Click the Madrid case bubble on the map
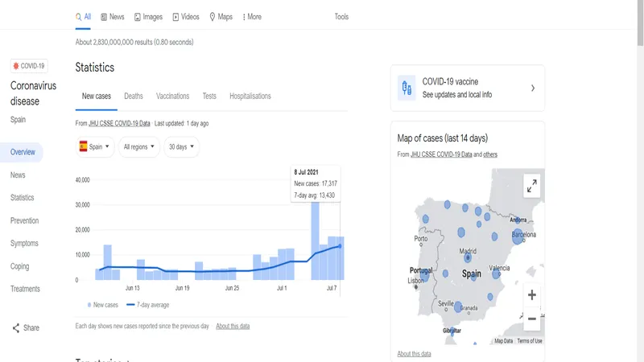Image resolution: width=644 pixels, height=362 pixels. pos(468,257)
